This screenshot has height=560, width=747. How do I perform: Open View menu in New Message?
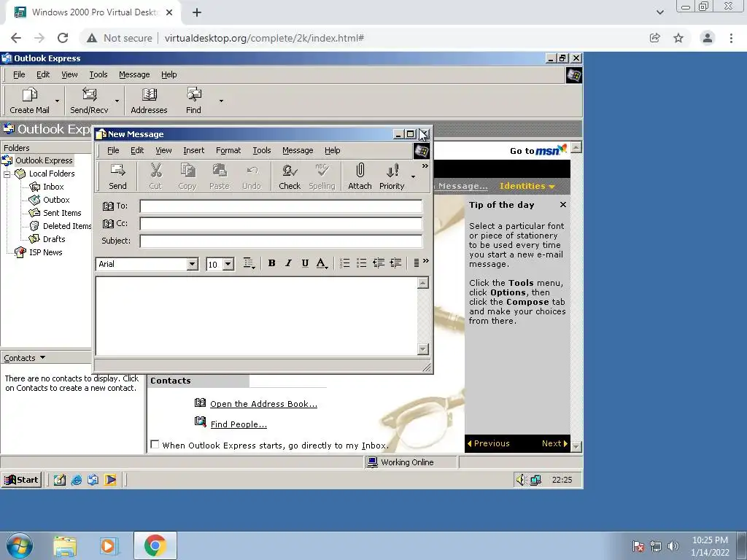click(x=163, y=150)
